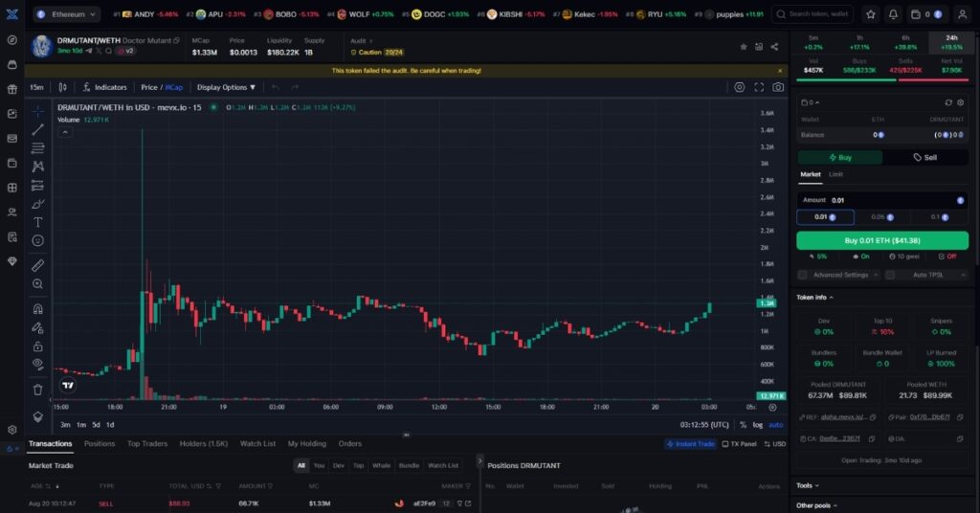Open the Ethereum network dropdown
980x513 pixels.
(x=67, y=13)
